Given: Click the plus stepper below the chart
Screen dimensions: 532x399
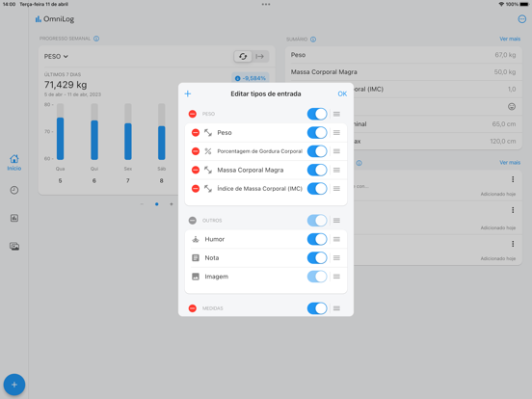Looking at the screenshot, I should 172,204.
